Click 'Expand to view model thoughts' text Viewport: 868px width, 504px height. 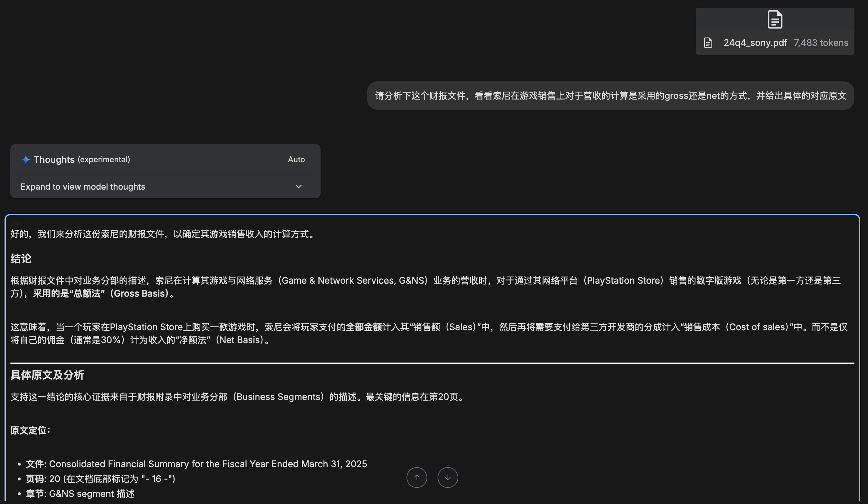(83, 187)
